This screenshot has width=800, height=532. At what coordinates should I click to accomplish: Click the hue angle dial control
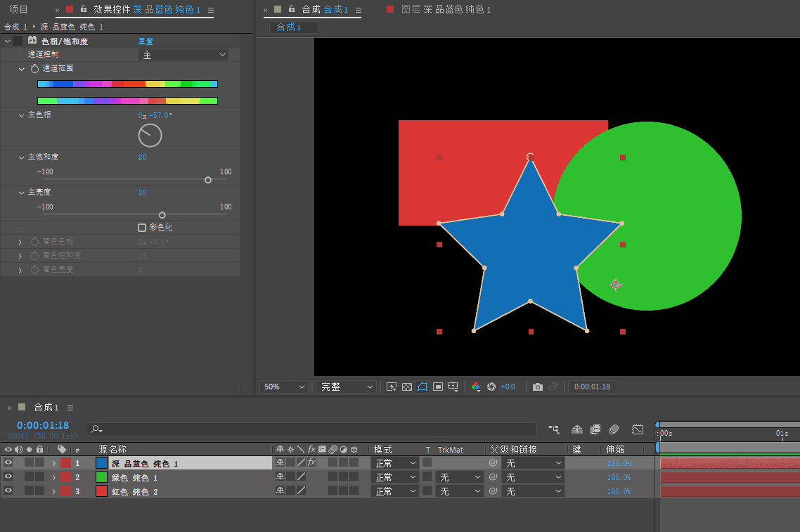pos(150,135)
